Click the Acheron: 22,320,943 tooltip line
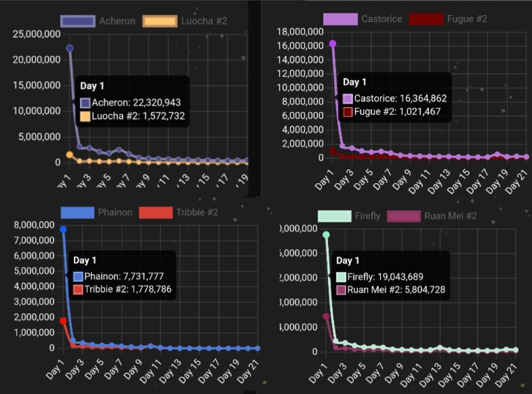The height and width of the screenshot is (394, 532). 131,103
